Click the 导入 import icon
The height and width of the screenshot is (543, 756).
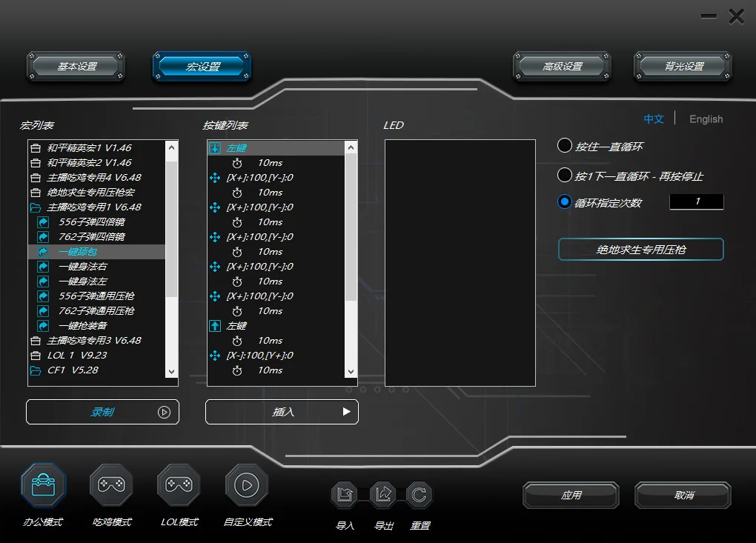tap(345, 495)
